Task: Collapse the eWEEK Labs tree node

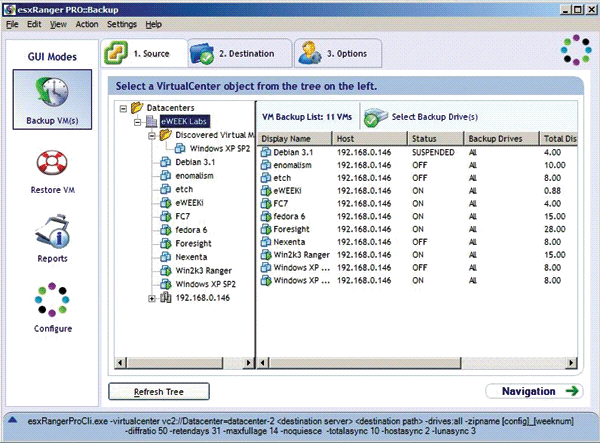Action: [137, 122]
